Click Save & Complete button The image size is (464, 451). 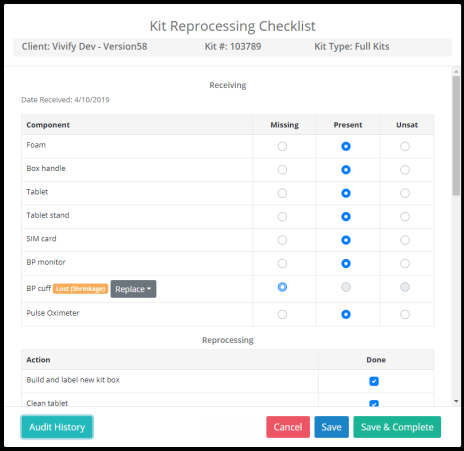397,427
